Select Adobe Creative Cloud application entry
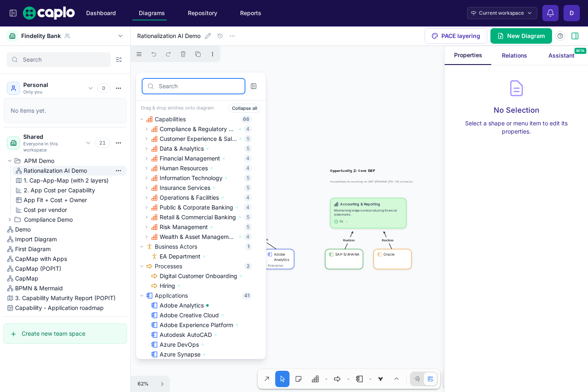This screenshot has height=392, width=588. tap(189, 315)
